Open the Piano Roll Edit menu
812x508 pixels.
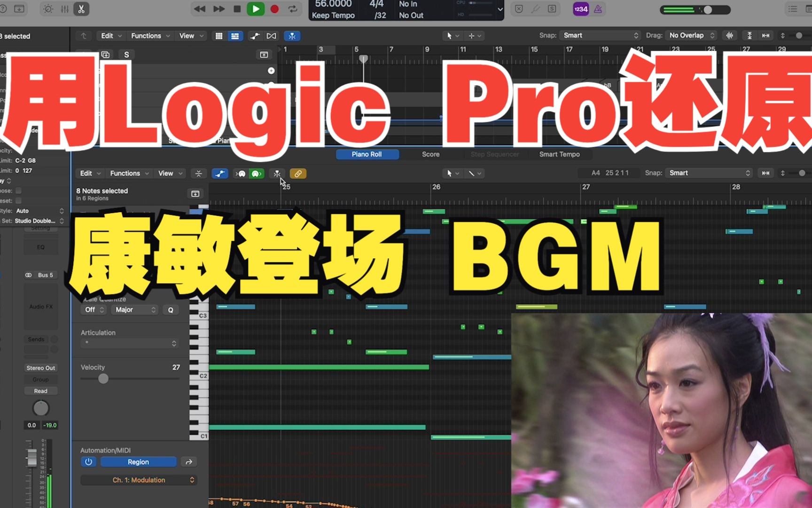pyautogui.click(x=90, y=173)
